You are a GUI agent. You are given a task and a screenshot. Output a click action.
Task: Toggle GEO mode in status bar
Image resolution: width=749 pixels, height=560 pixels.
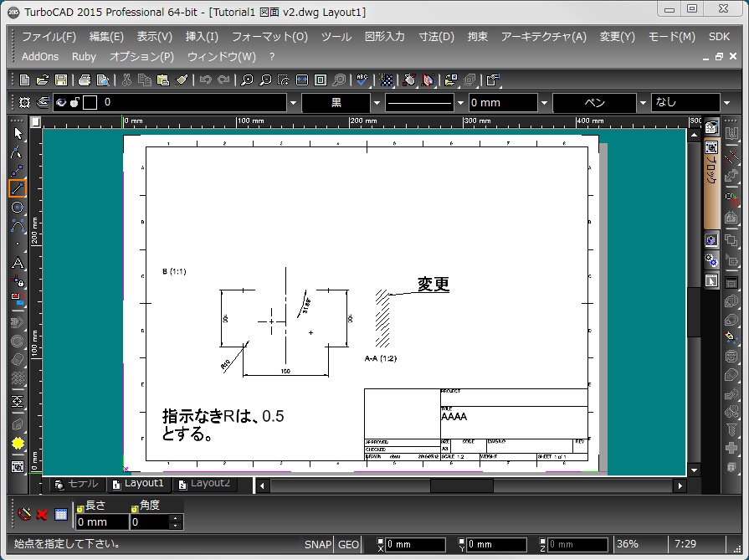[x=348, y=544]
